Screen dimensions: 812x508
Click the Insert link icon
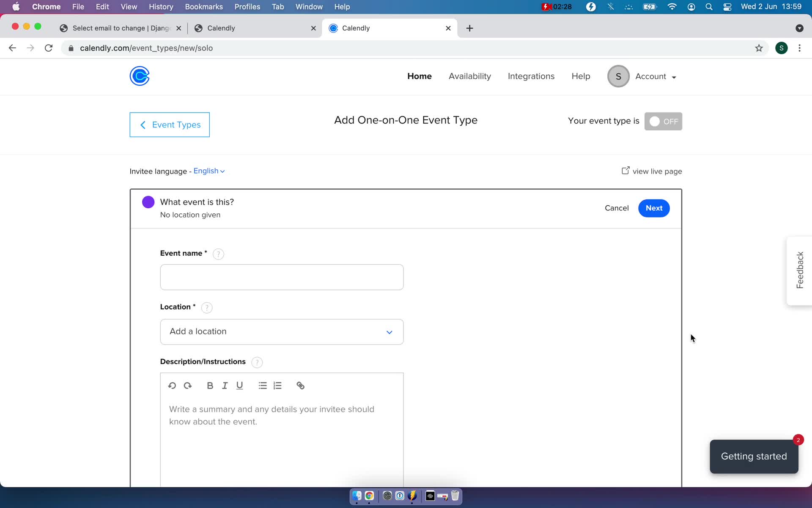(300, 385)
